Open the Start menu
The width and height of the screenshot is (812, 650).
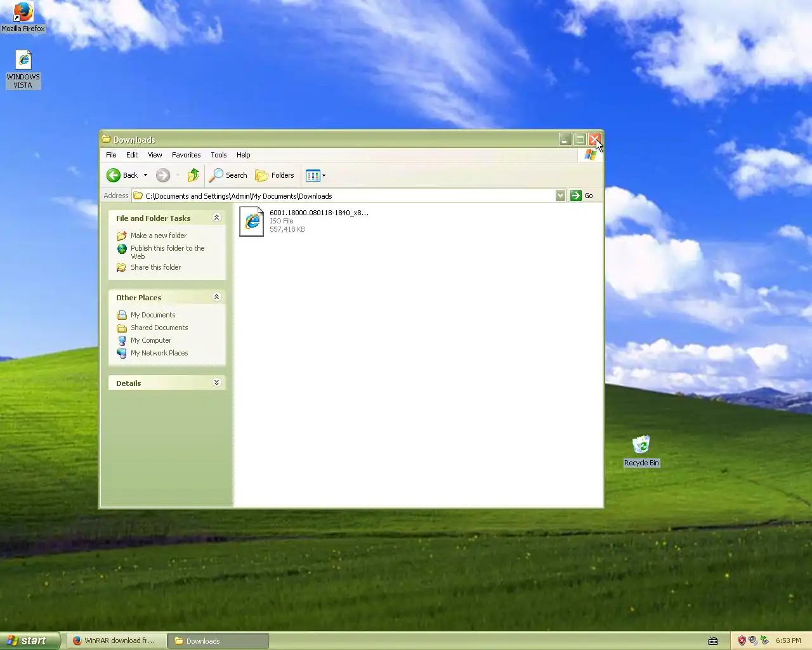(30, 640)
